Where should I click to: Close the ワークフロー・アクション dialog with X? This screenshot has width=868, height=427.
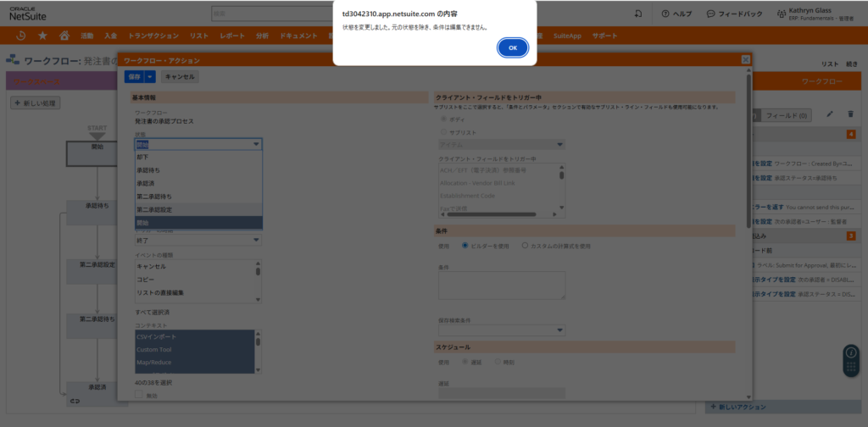pyautogui.click(x=745, y=59)
